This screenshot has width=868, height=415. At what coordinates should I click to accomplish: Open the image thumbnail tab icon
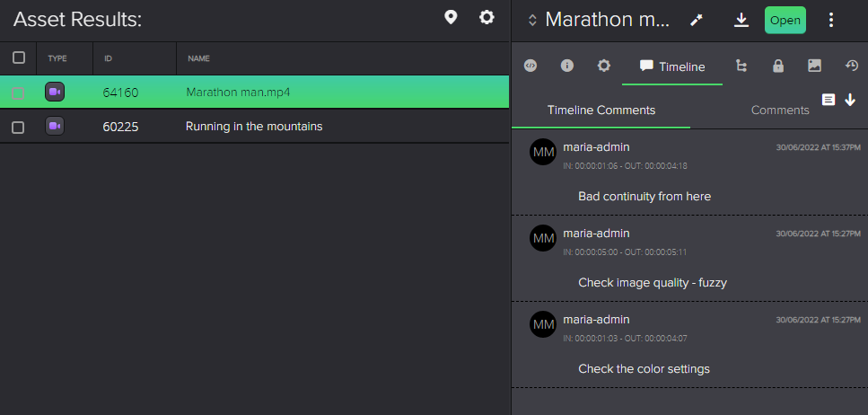814,66
